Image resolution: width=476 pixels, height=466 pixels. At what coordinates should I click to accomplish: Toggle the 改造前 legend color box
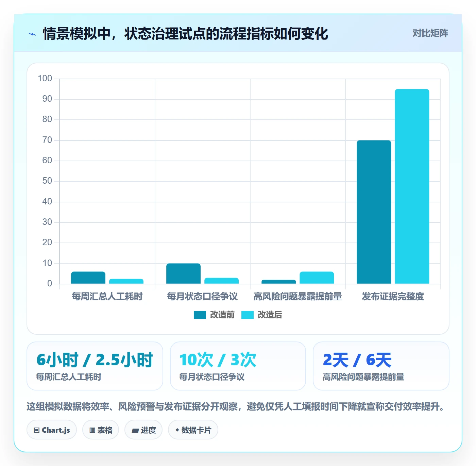[x=200, y=315]
